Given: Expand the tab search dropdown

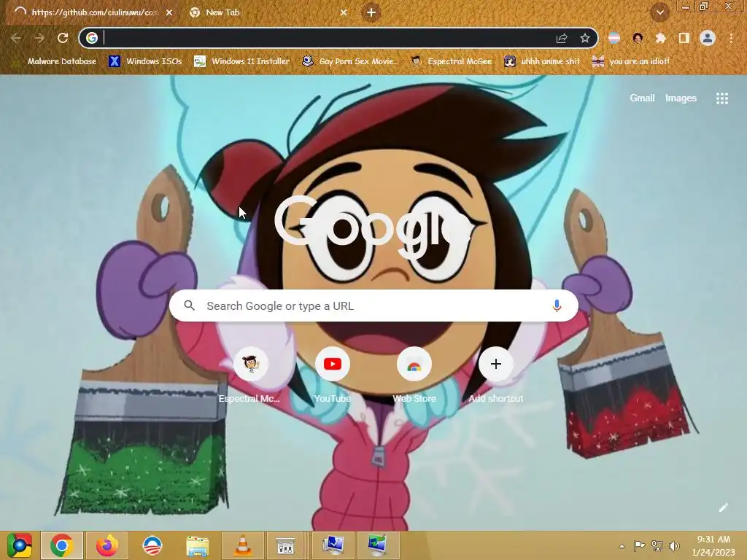Looking at the screenshot, I should (659, 13).
